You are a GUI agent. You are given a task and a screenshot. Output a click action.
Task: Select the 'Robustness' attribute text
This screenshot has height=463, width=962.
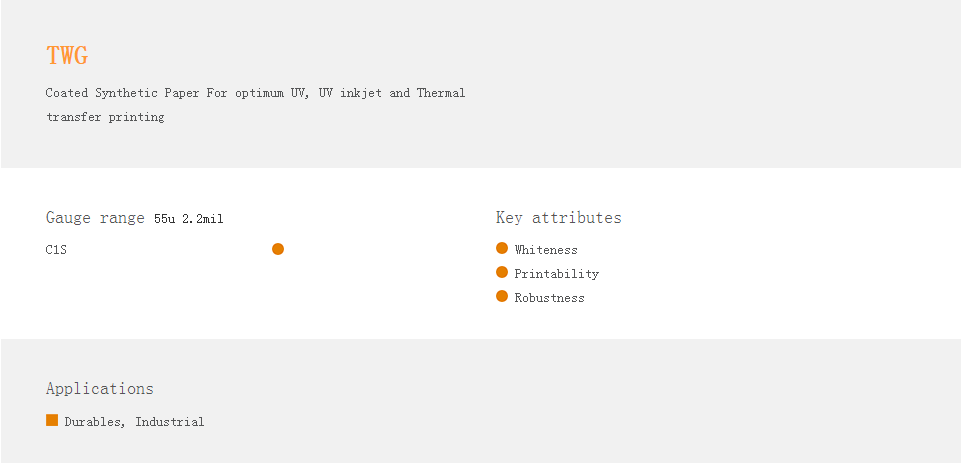click(549, 298)
